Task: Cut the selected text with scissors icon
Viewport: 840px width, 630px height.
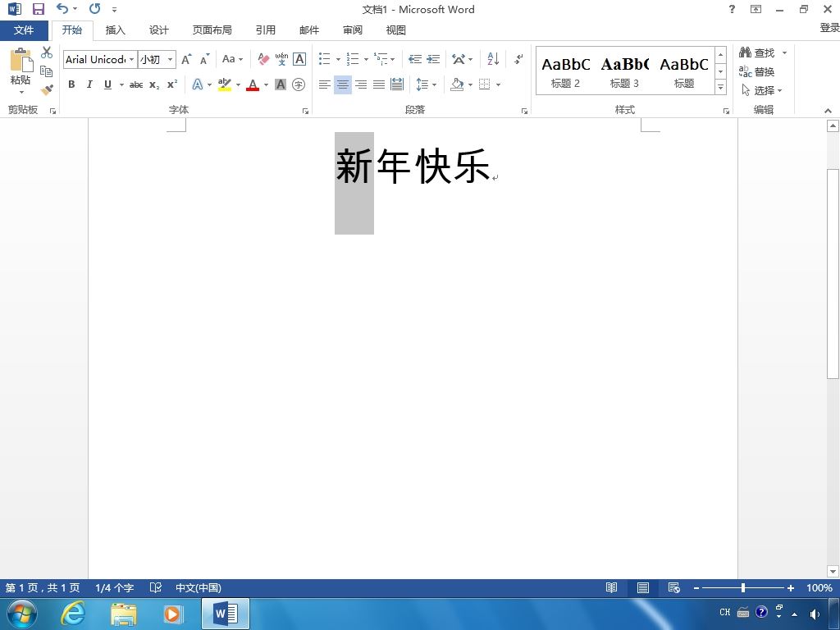Action: pyautogui.click(x=47, y=52)
